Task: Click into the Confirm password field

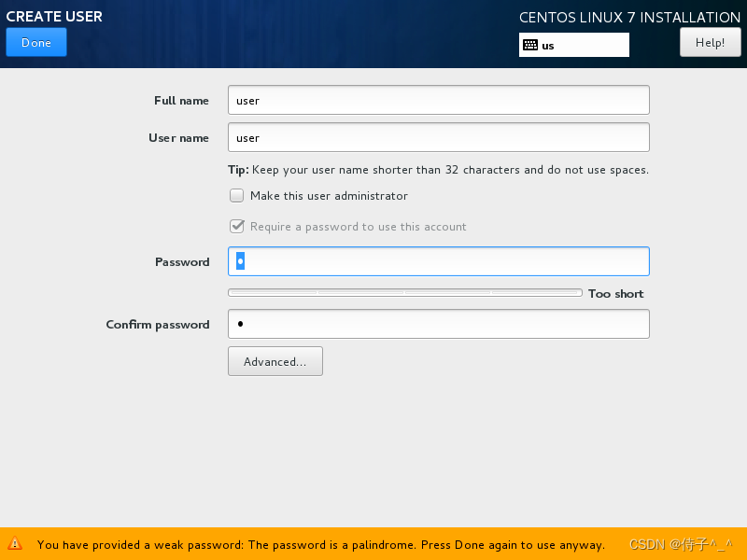Action: (x=438, y=324)
